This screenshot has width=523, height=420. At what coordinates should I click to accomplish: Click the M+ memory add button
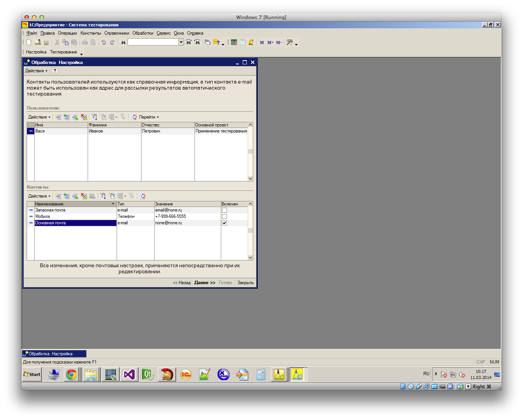(271, 43)
